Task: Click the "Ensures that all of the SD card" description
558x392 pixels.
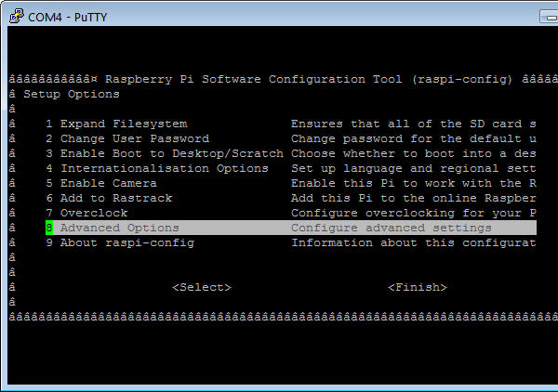Action: pyautogui.click(x=413, y=124)
